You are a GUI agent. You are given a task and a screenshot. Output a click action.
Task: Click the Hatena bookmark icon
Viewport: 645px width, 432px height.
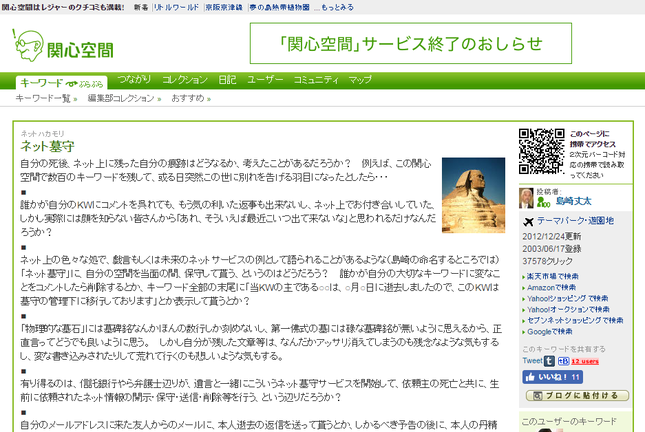[x=563, y=361]
